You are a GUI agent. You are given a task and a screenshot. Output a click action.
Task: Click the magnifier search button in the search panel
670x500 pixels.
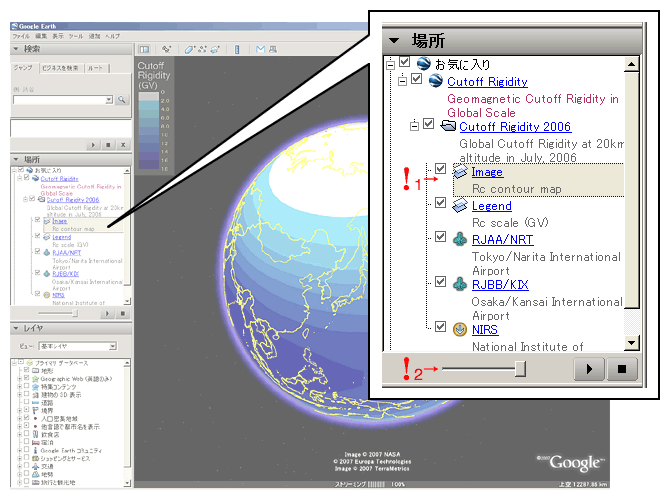122,100
